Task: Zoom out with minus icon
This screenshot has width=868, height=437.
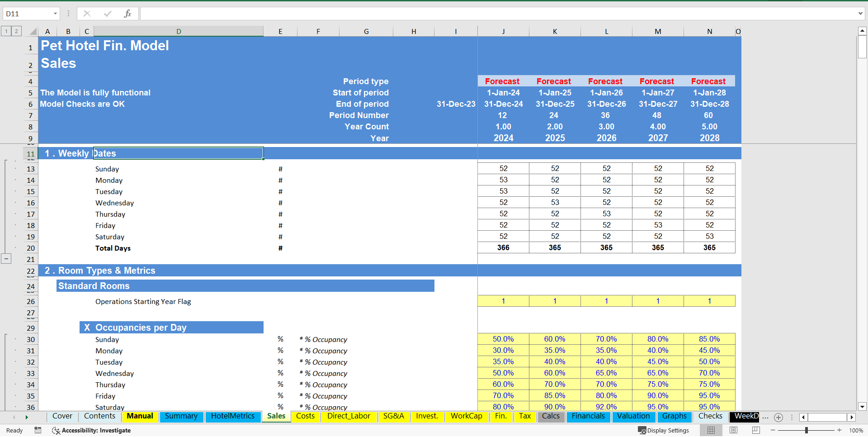Action: pos(773,430)
